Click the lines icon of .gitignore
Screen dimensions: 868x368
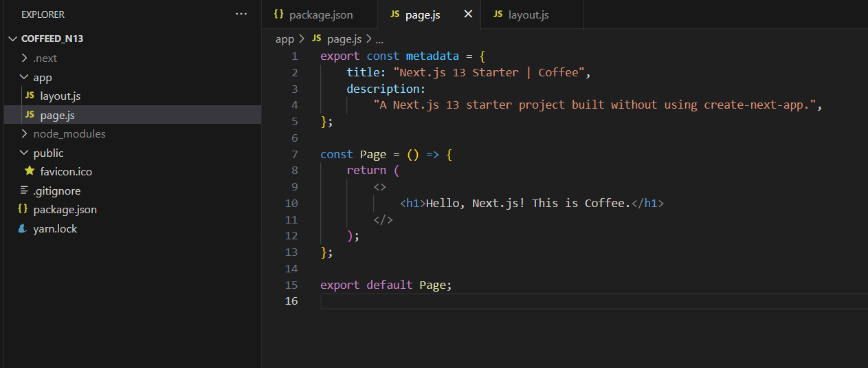tap(24, 191)
